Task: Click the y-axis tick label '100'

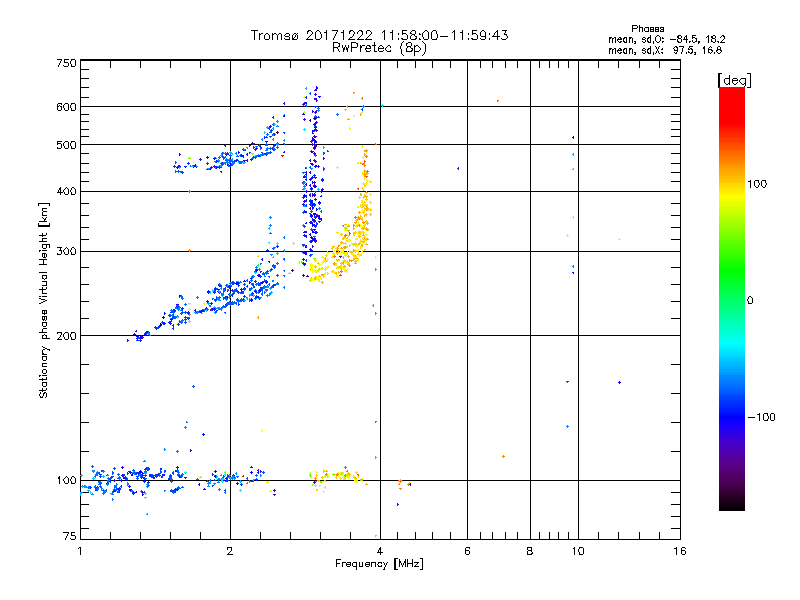Action: pos(66,480)
